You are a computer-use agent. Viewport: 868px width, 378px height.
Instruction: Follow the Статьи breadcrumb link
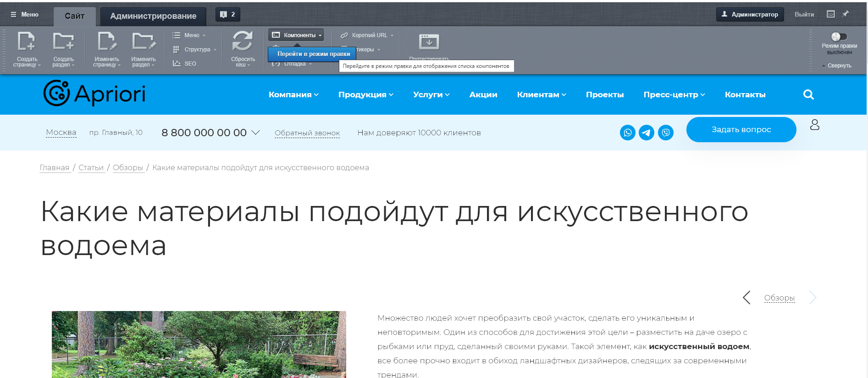91,168
